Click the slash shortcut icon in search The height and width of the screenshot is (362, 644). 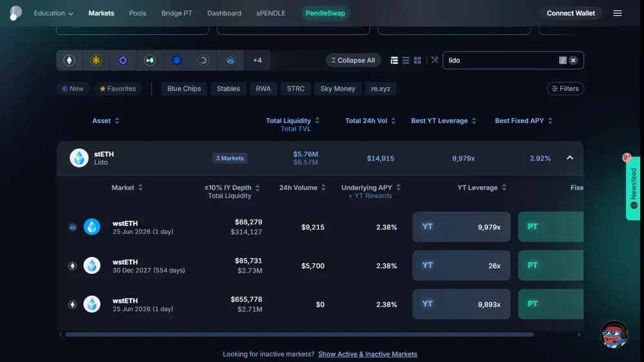click(x=563, y=61)
